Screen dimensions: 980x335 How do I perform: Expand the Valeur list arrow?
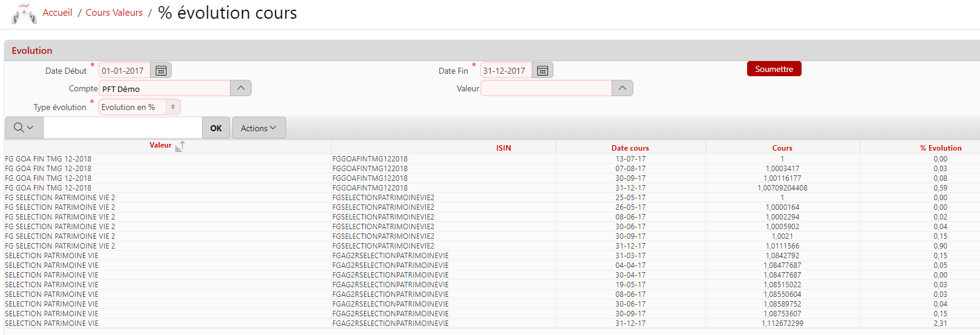click(x=622, y=88)
